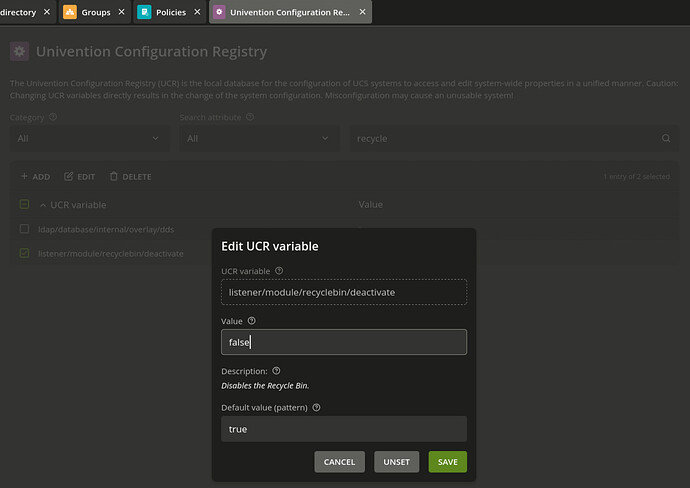Select the ldap/database/internal/overlay/dds entry text

[x=106, y=229]
